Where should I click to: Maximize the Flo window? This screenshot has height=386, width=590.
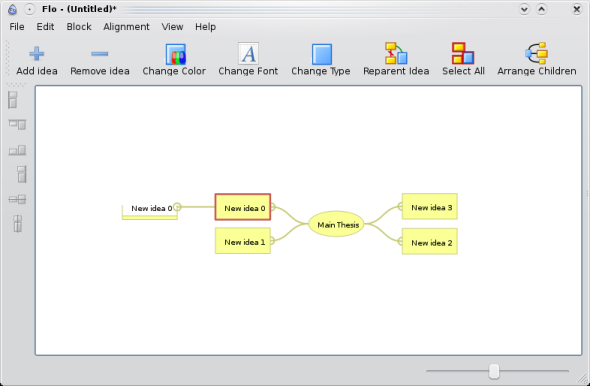tap(541, 9)
